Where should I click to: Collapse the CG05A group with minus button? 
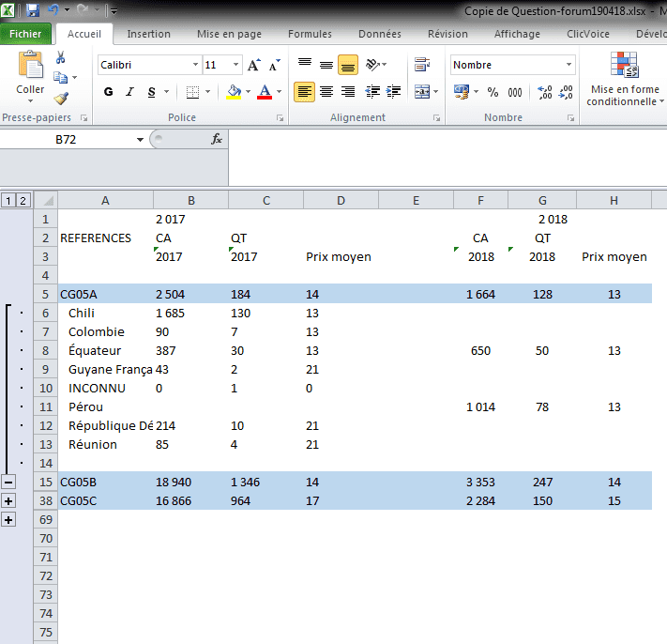[x=8, y=482]
